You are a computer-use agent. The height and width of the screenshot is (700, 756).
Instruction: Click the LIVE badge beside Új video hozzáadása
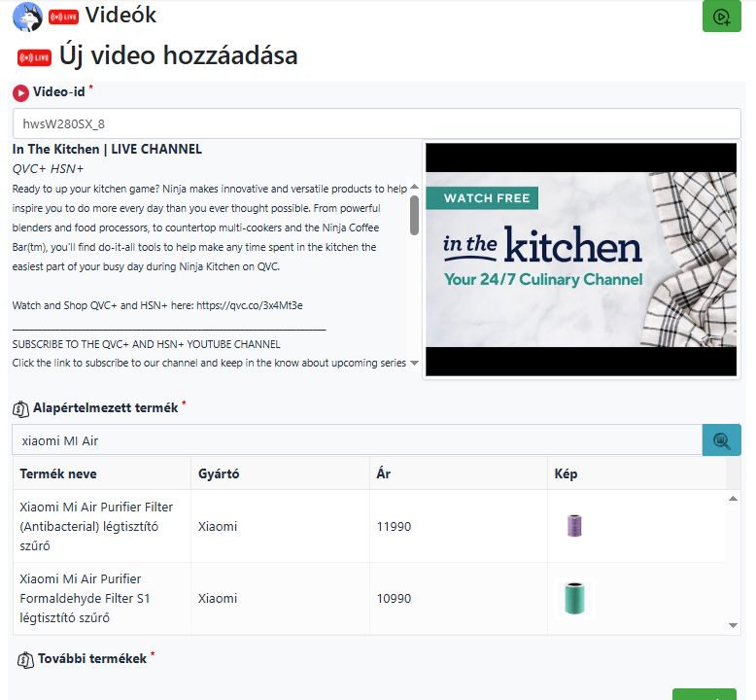pos(34,57)
